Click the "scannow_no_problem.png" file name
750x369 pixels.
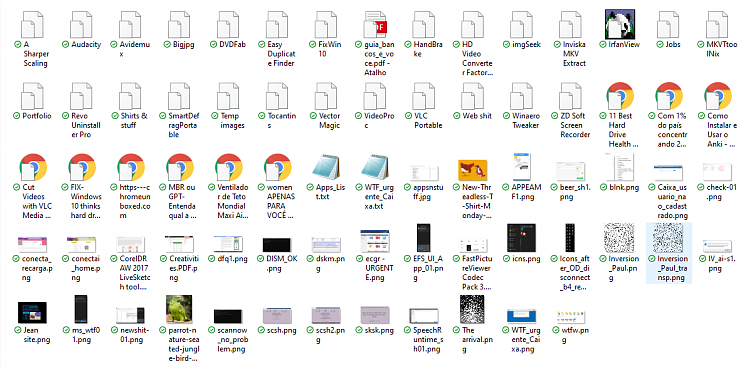233,340
